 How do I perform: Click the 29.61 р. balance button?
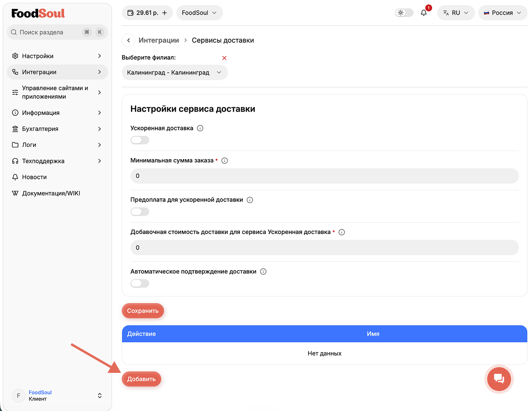pos(147,13)
